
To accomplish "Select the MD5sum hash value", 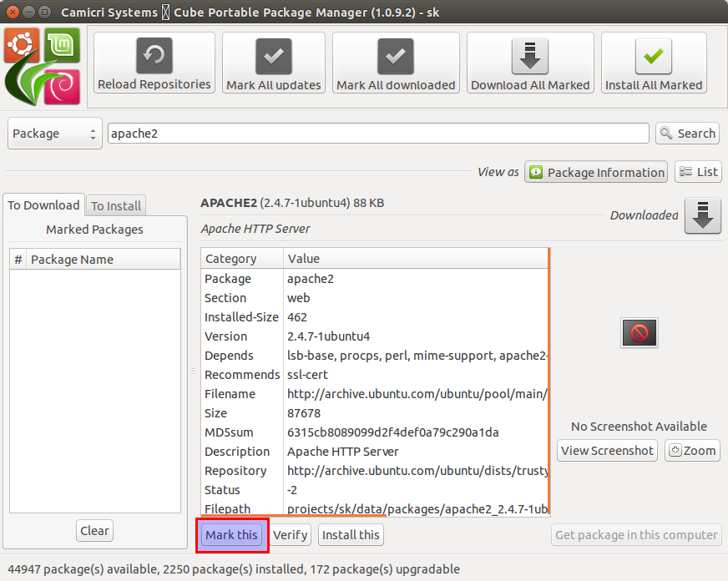I will [x=392, y=432].
